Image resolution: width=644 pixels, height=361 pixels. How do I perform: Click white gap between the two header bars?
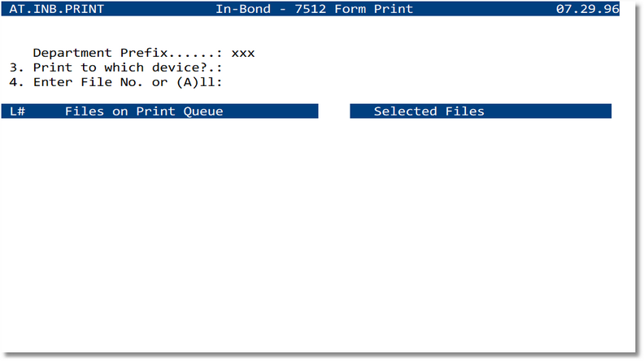(x=334, y=111)
